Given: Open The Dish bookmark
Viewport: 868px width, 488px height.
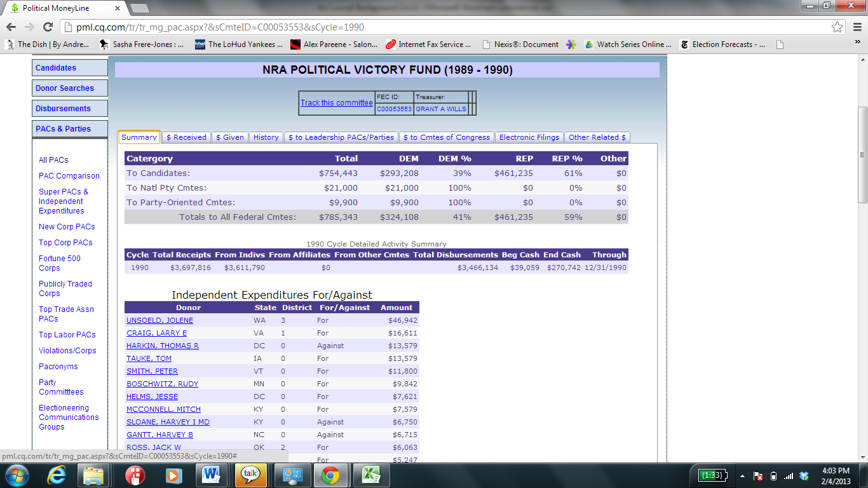Looking at the screenshot, I should pyautogui.click(x=48, y=44).
